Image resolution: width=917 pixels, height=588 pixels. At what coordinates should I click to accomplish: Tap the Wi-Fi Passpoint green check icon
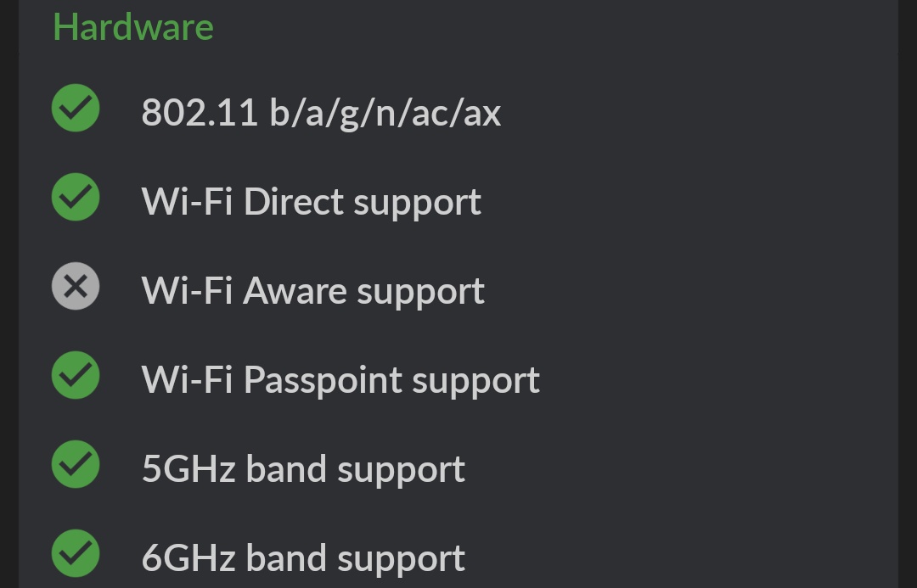click(x=76, y=376)
